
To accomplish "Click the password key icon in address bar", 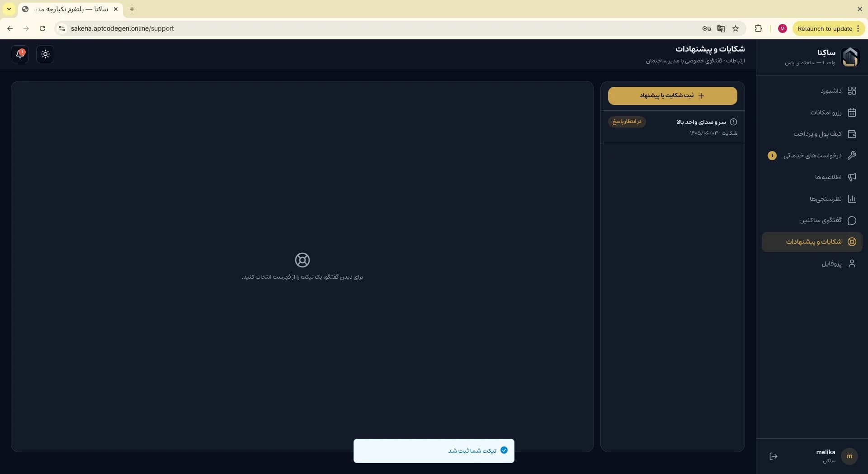I will pyautogui.click(x=706, y=28).
